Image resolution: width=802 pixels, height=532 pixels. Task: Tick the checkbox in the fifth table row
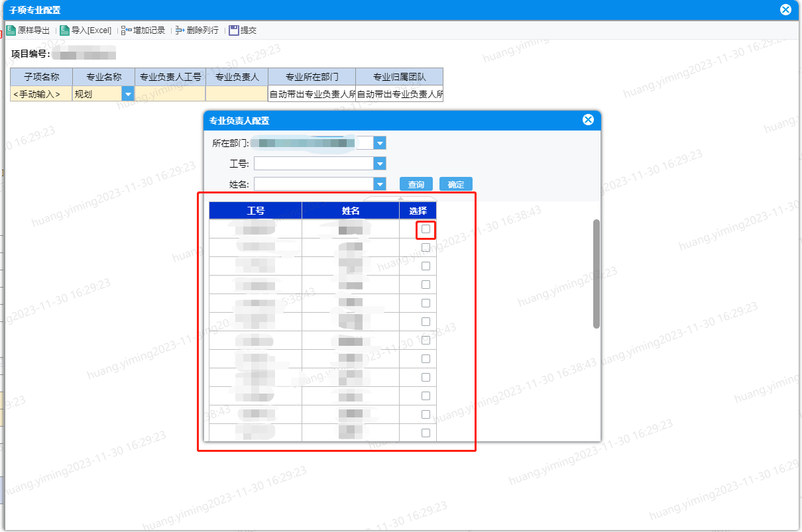pos(426,303)
